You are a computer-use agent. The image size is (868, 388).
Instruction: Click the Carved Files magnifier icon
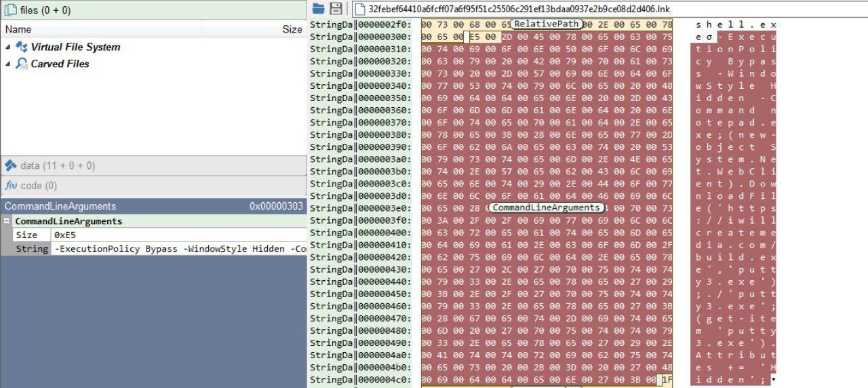pyautogui.click(x=22, y=64)
